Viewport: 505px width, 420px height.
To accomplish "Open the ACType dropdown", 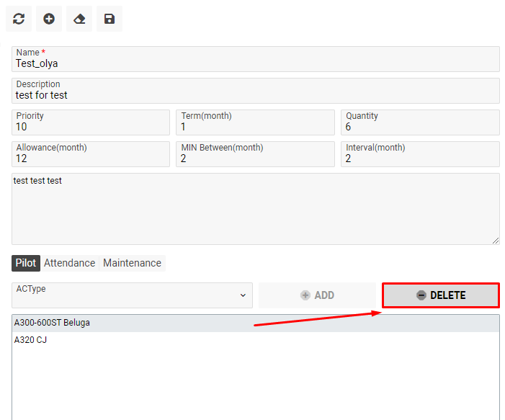I will 133,295.
